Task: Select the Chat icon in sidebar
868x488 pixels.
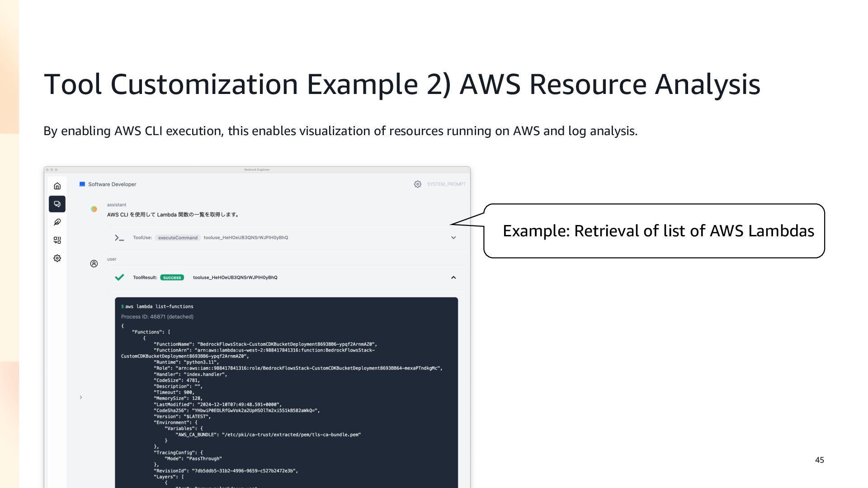Action: pos(57,204)
